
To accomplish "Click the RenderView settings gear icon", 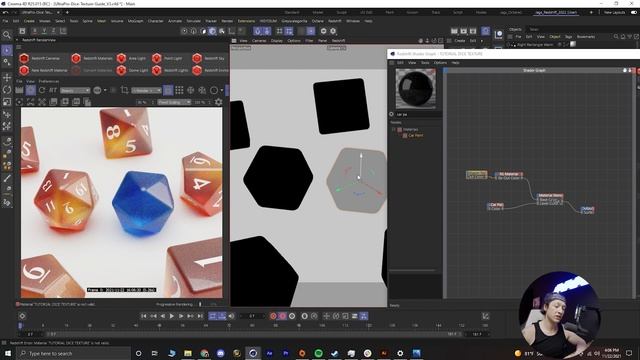I will (219, 102).
